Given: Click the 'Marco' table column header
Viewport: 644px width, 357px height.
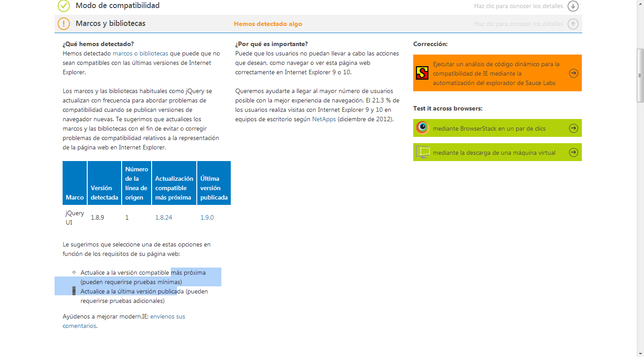Looking at the screenshot, I should tap(75, 183).
